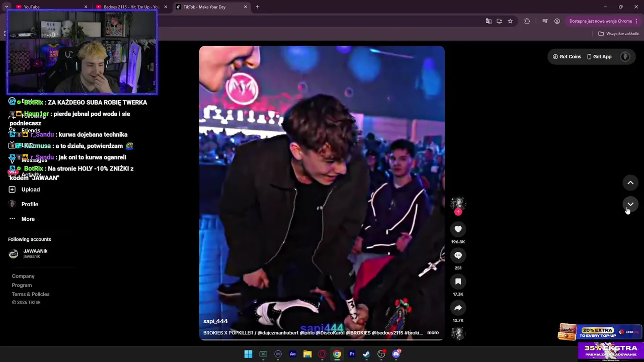Open comments via the speech bubble icon
This screenshot has width=644, height=362.
coord(458,255)
